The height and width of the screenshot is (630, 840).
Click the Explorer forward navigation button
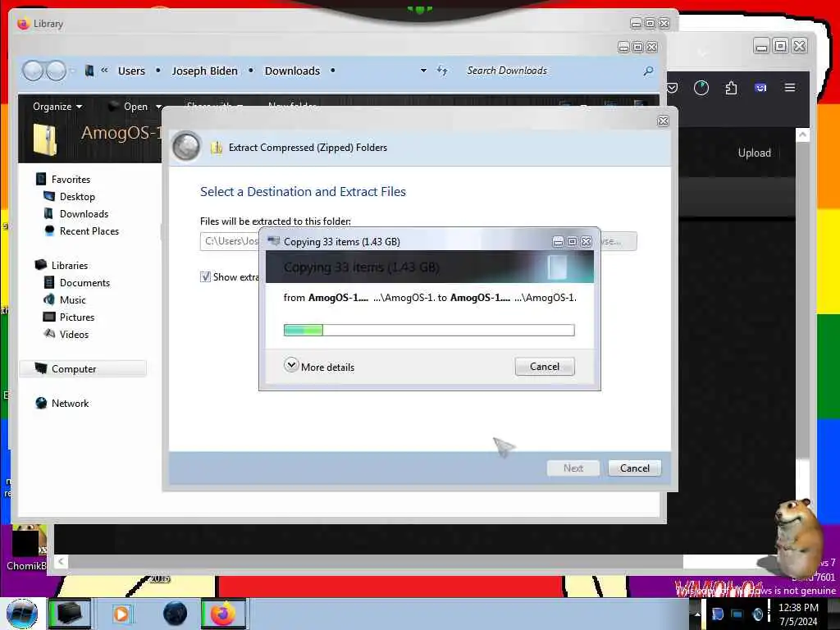(x=57, y=71)
